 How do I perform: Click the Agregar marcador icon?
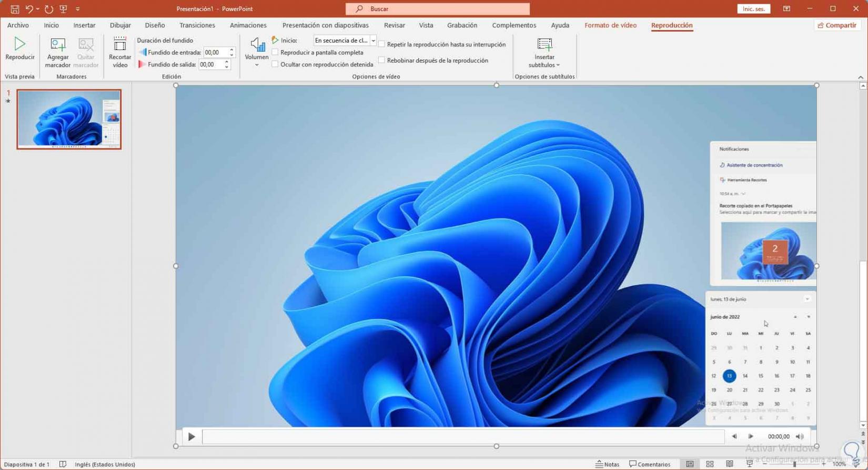pos(58,45)
